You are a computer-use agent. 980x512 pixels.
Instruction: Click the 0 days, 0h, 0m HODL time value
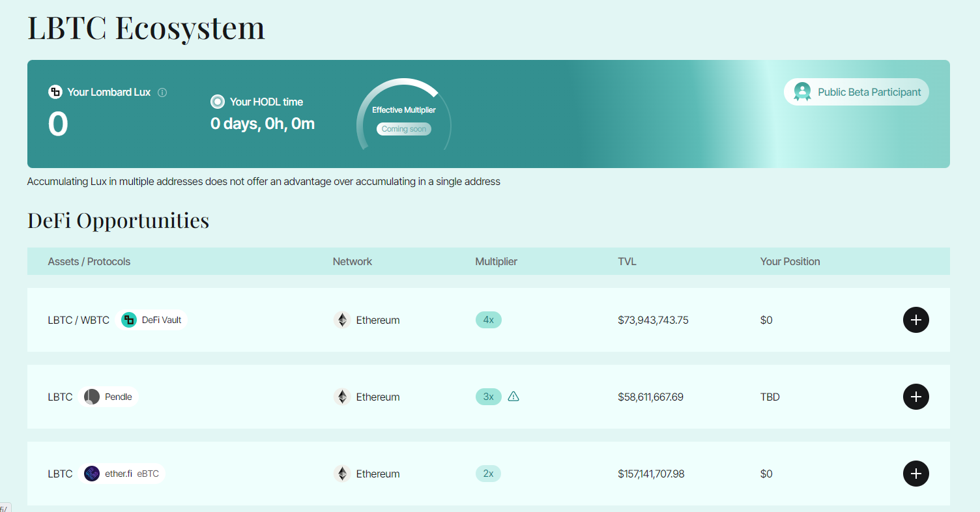click(x=263, y=124)
